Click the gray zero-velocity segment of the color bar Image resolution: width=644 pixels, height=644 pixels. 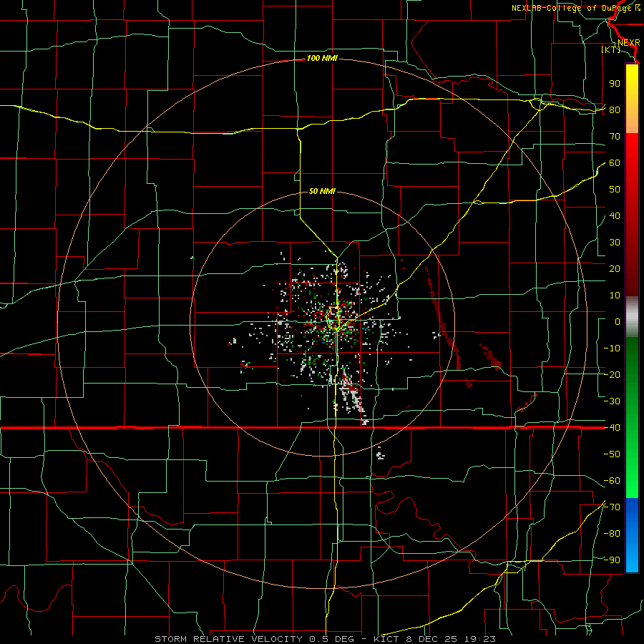(x=632, y=317)
